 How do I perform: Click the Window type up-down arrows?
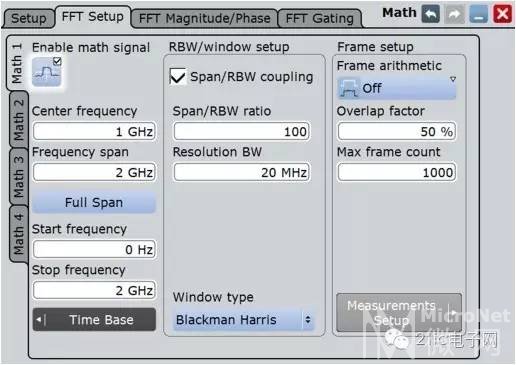pyautogui.click(x=308, y=320)
